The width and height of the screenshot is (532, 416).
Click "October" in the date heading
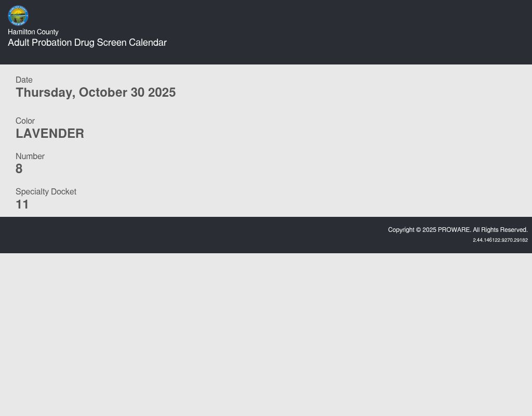point(103,93)
